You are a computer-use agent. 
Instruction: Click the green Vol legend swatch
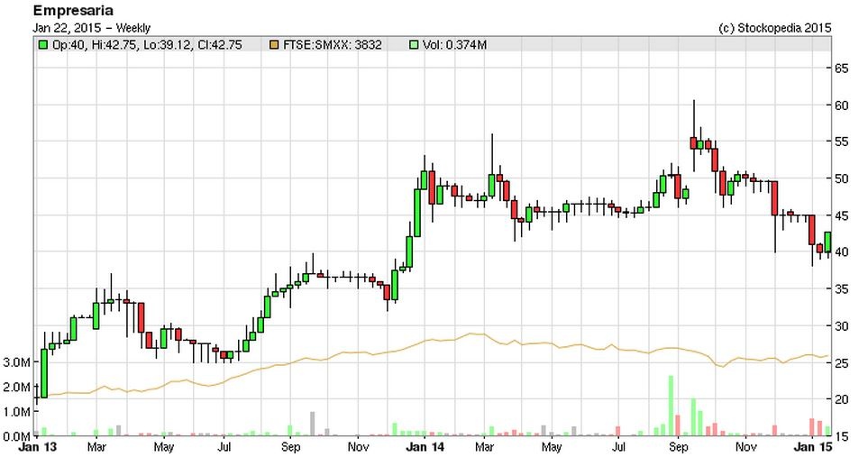413,44
